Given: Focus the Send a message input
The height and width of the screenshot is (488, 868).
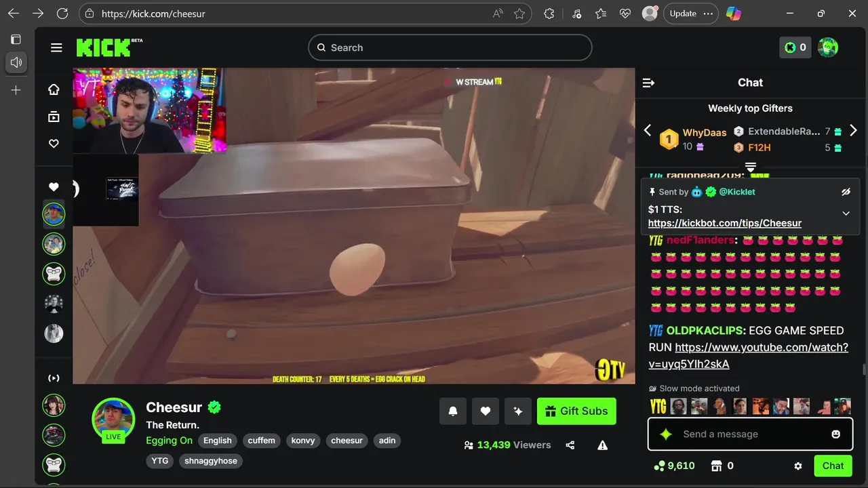Looking at the screenshot, I should (750, 434).
